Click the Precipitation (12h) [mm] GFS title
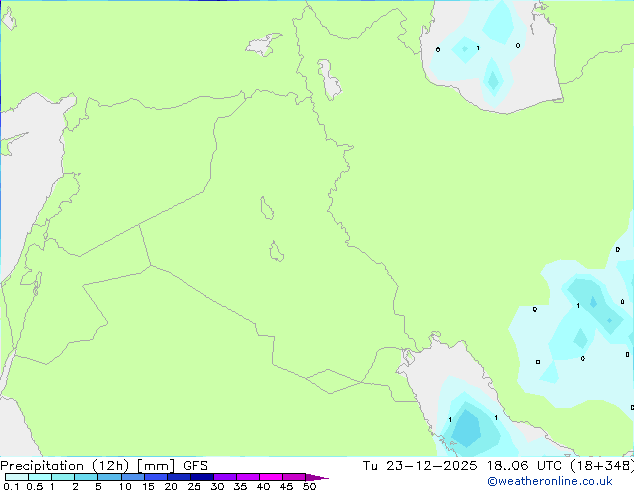 pyautogui.click(x=104, y=466)
